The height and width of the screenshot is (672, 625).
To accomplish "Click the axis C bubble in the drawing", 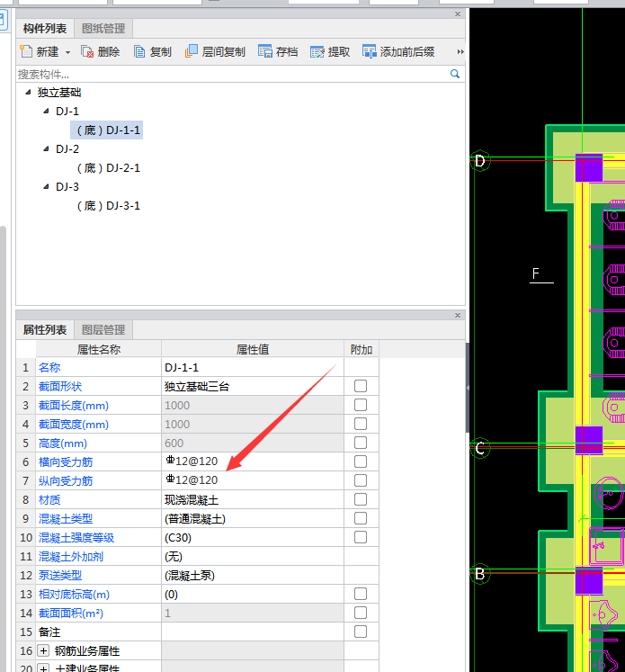I will pos(480,448).
